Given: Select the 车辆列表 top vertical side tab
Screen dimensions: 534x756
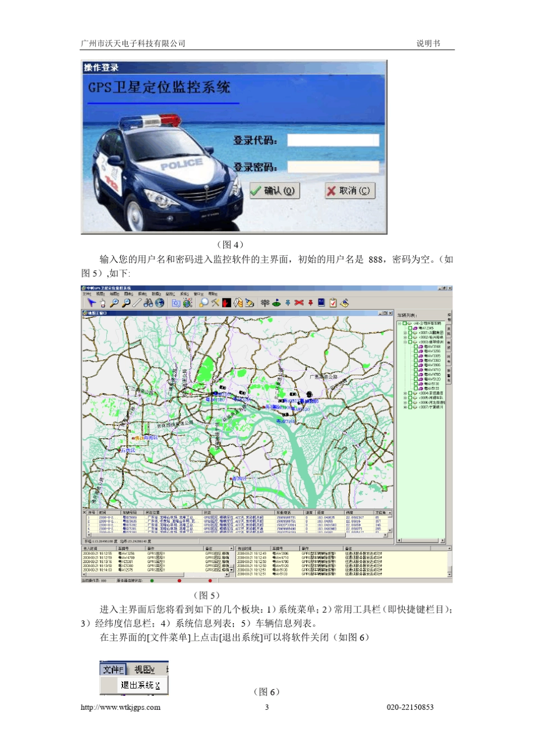Looking at the screenshot, I should point(450,317).
